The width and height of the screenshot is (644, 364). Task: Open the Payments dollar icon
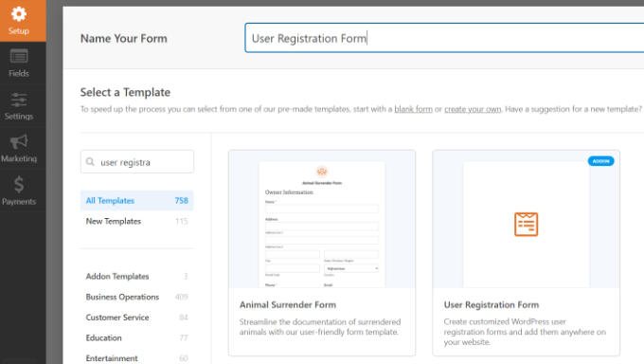click(19, 185)
